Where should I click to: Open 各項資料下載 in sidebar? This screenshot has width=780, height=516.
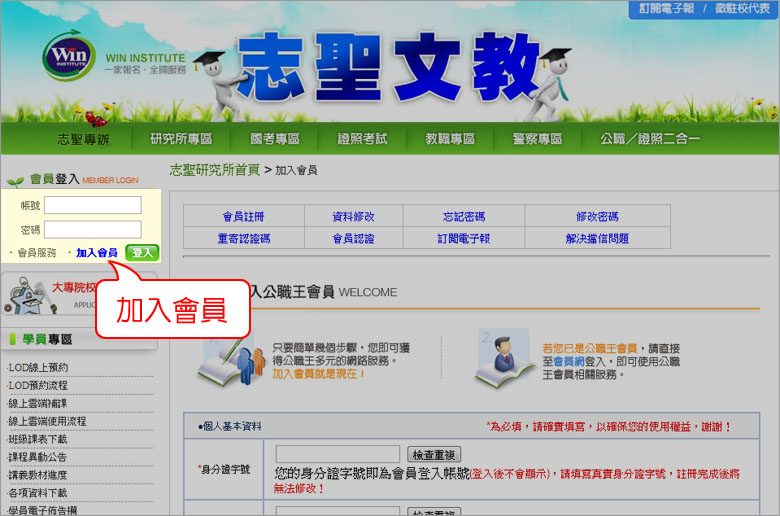coord(37,493)
